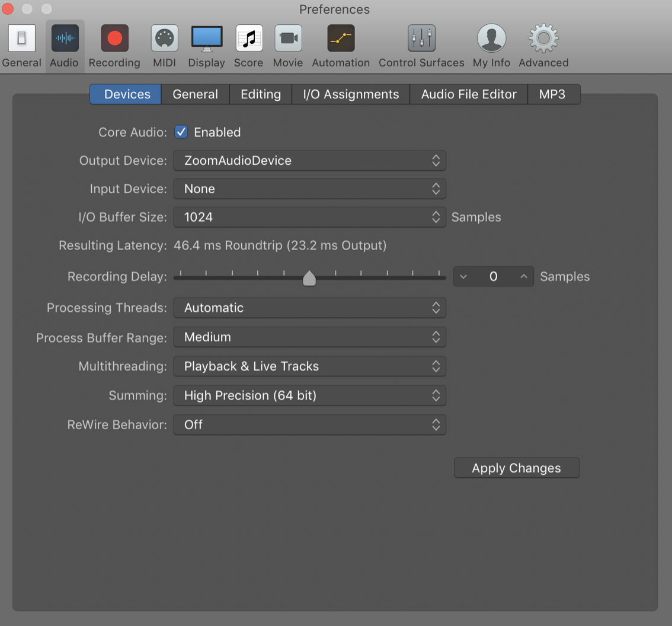
Task: Open Process Buffer Range Medium dropdown
Action: (309, 337)
